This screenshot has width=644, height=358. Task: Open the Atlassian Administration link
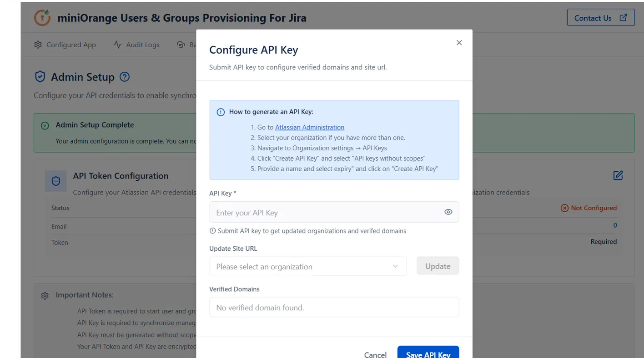(310, 127)
